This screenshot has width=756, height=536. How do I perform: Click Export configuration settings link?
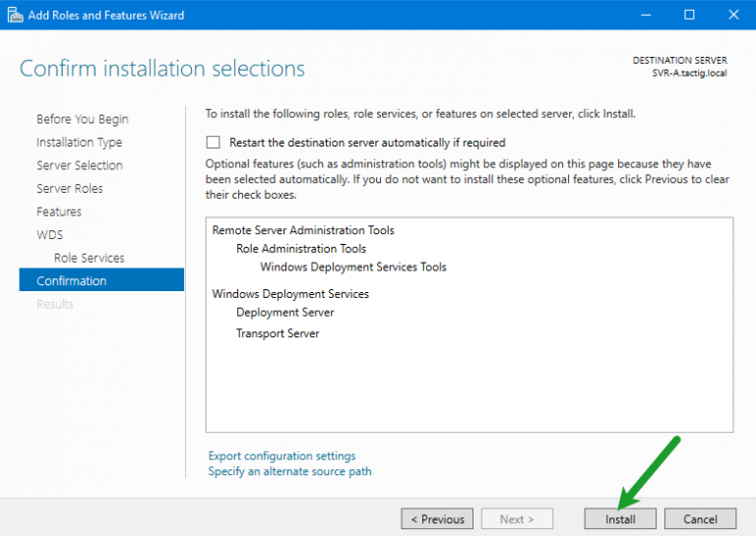(283, 455)
